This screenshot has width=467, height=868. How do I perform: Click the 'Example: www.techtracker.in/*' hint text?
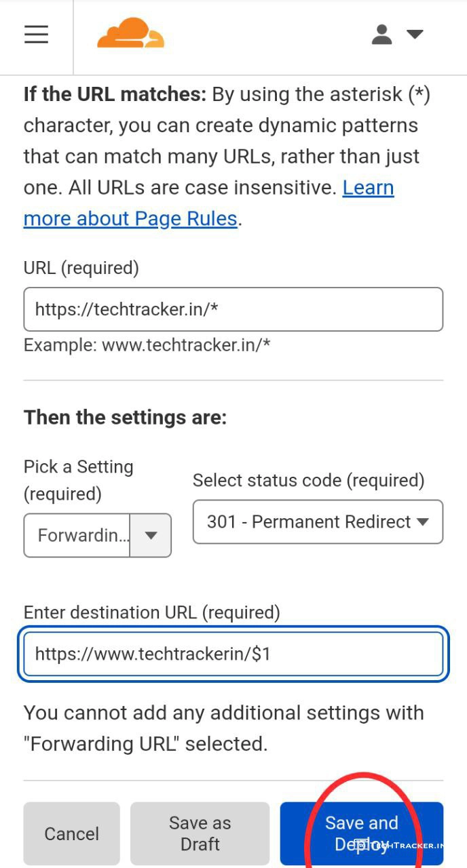point(147,344)
